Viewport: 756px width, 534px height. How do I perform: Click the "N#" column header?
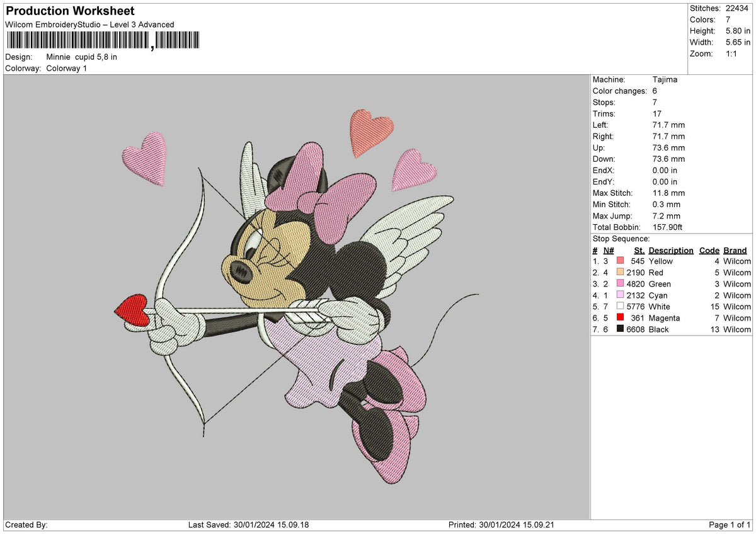pos(609,251)
